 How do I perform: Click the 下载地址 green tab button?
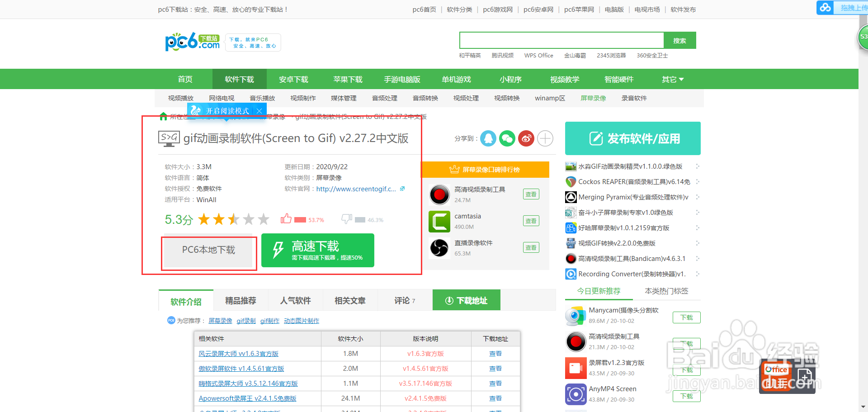(467, 300)
